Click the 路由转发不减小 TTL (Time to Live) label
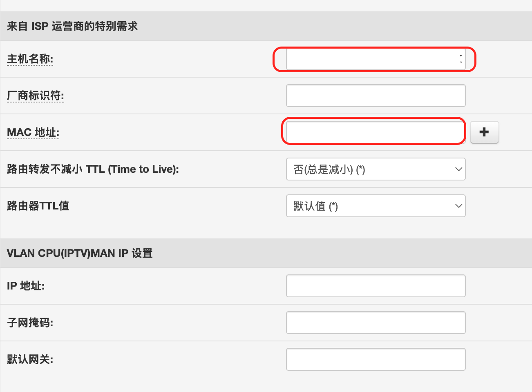Viewport: 532px width, 392px height. (x=93, y=169)
